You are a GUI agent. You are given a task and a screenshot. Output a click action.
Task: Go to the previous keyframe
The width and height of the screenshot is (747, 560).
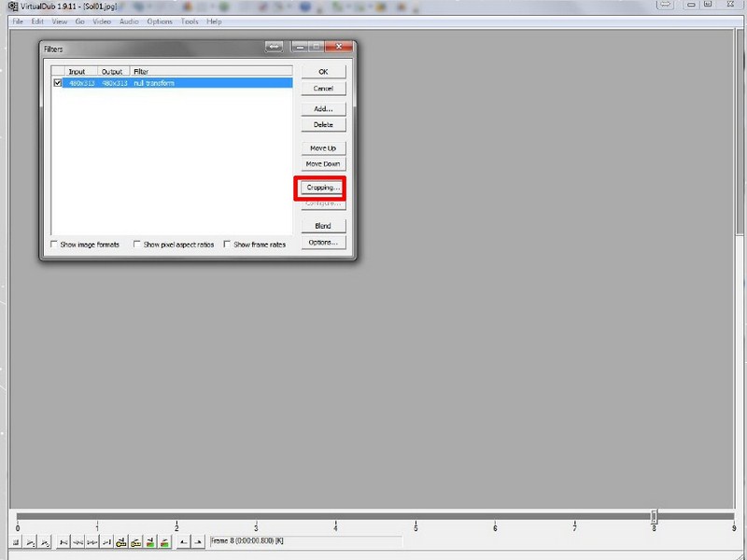point(121,541)
